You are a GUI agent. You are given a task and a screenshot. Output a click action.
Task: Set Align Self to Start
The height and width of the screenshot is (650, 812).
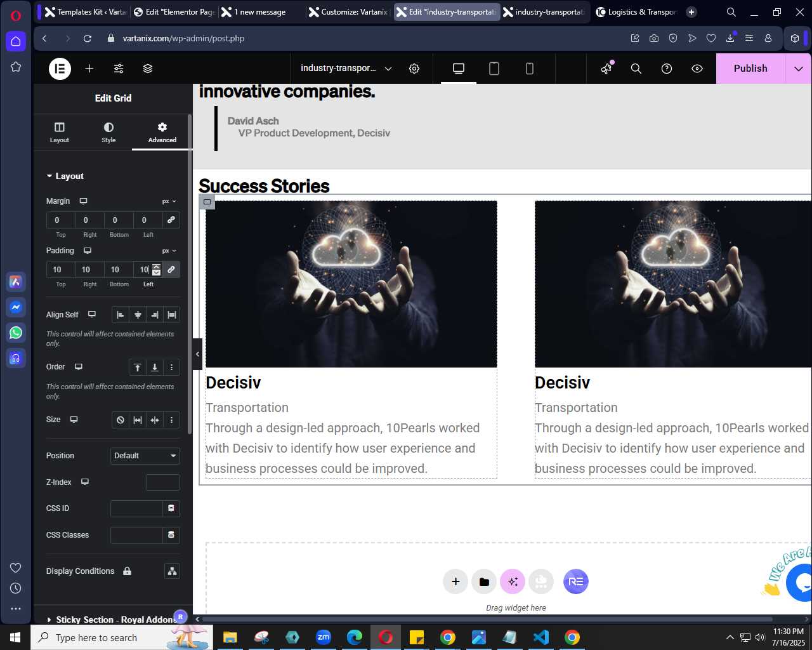coord(120,315)
